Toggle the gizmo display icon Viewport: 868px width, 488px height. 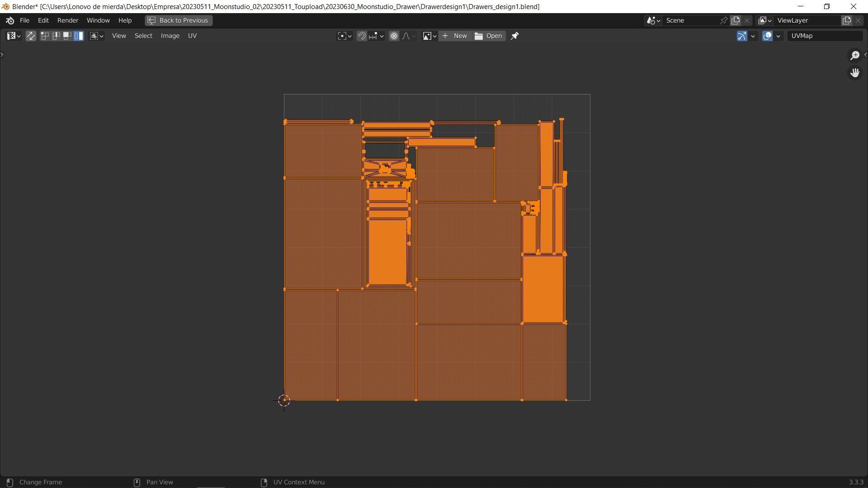pos(742,36)
